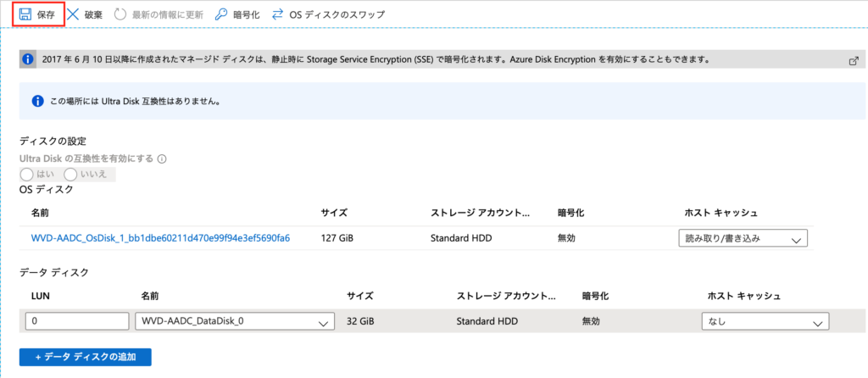
Task: Click the info icon next to the Ultra Disk setting
Action: (x=162, y=158)
